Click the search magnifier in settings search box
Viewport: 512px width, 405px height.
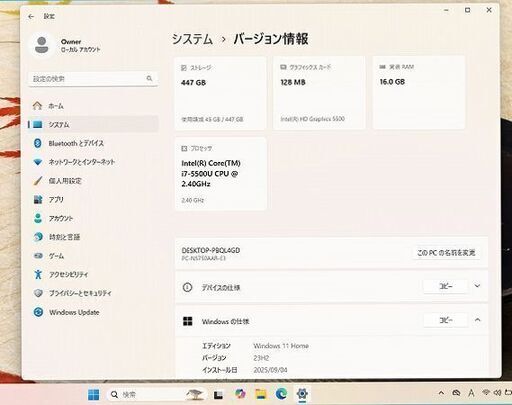[149, 78]
